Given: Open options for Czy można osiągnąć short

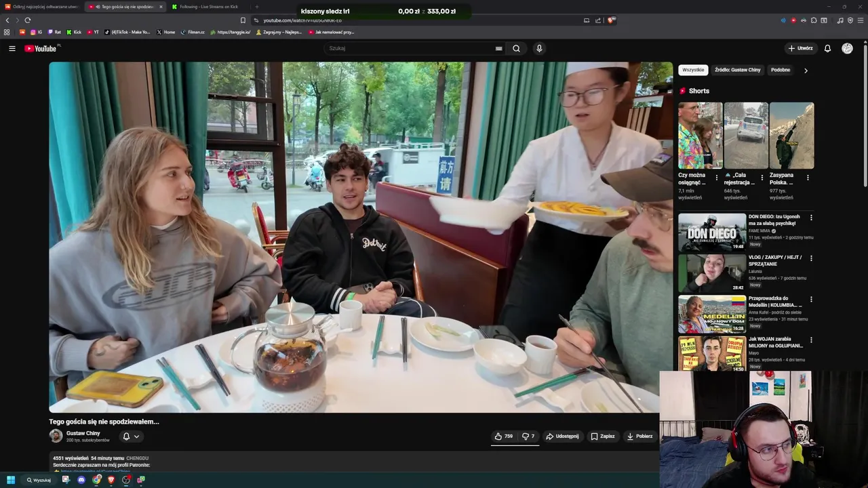Looking at the screenshot, I should 717,178.
